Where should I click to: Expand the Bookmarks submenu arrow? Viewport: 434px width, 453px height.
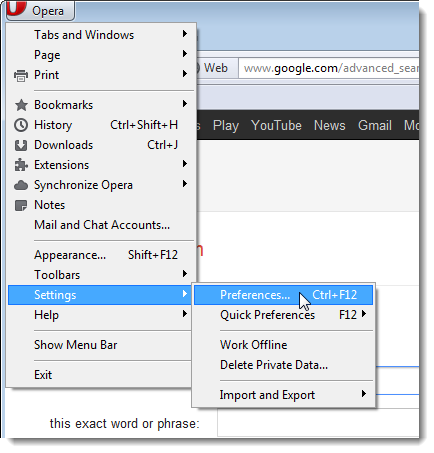click(185, 104)
